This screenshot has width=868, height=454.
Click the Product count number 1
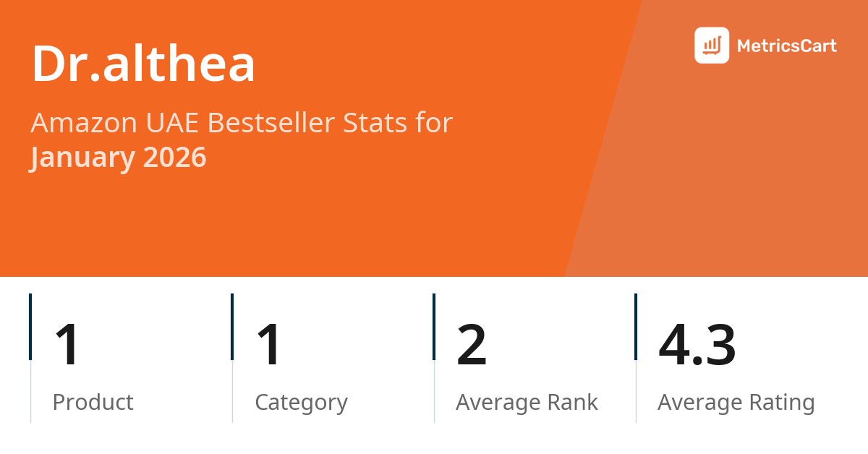click(x=67, y=345)
